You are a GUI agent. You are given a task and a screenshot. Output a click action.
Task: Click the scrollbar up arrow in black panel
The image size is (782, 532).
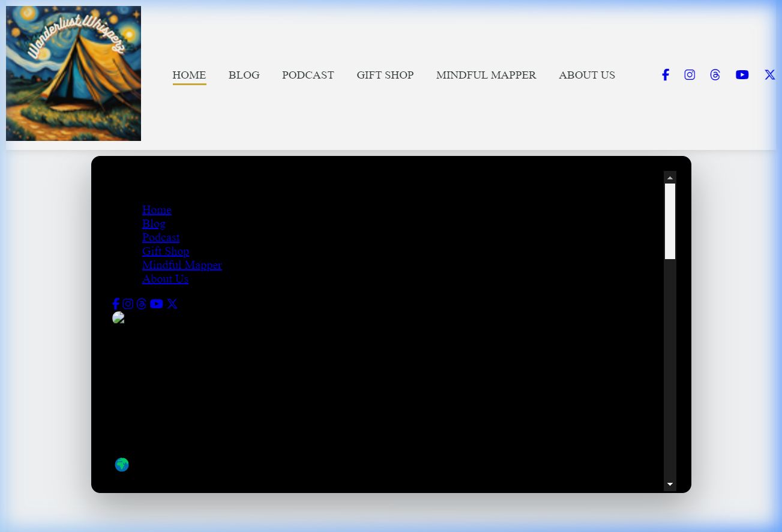coord(670,178)
